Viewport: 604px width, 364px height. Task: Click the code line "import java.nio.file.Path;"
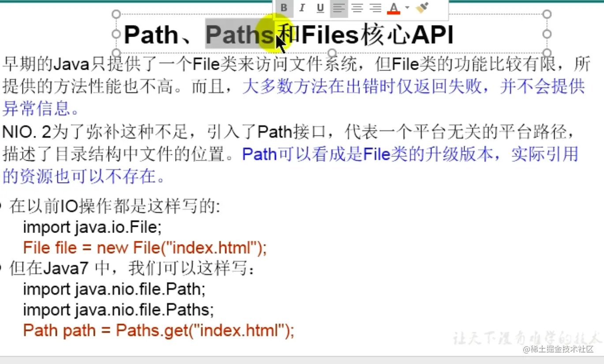pyautogui.click(x=114, y=289)
